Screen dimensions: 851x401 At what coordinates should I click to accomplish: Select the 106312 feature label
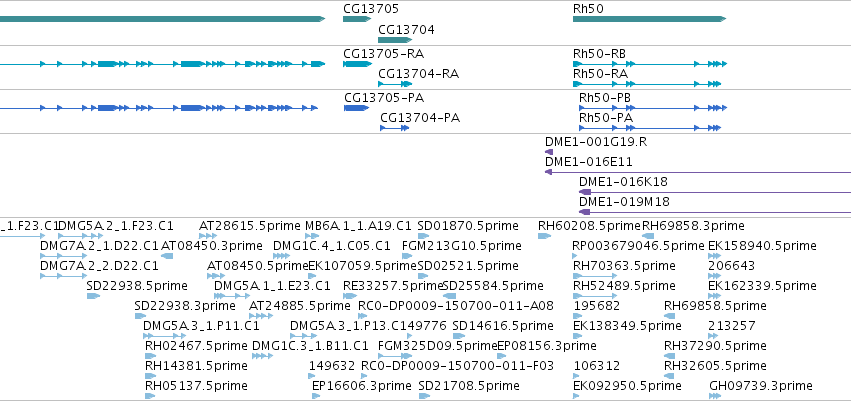coord(597,366)
